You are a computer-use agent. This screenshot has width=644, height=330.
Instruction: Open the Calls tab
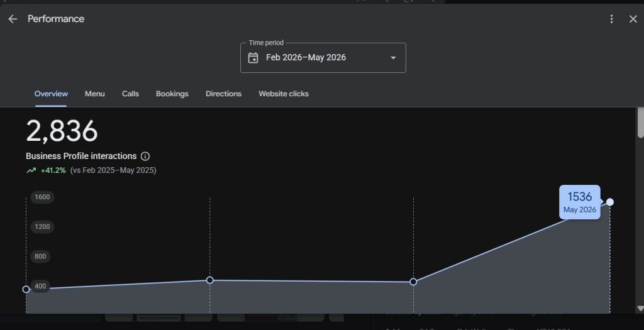pos(130,94)
